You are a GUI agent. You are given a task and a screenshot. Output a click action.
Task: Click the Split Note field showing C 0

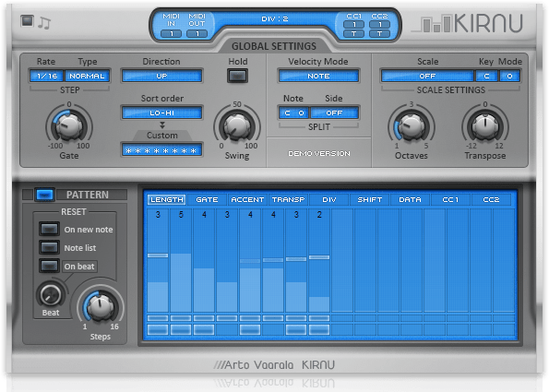(x=294, y=113)
